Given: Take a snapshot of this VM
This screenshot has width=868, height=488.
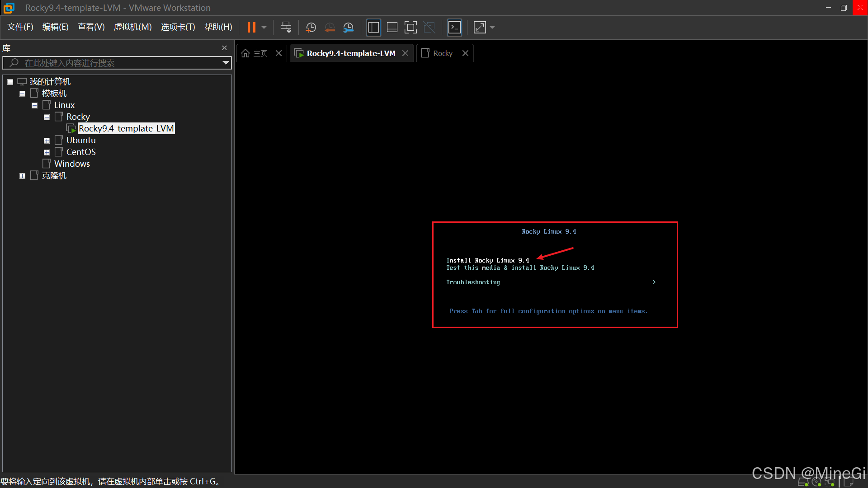Looking at the screenshot, I should [x=311, y=28].
